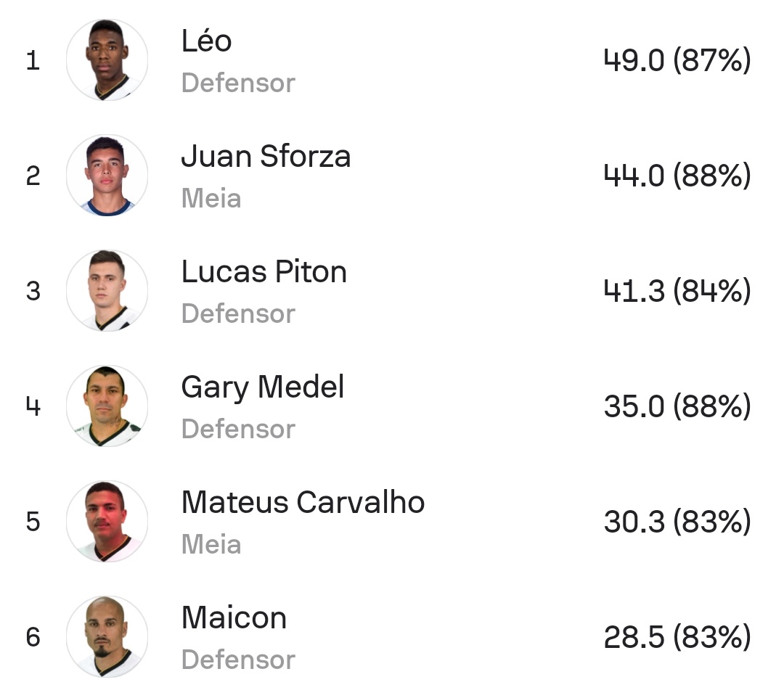The height and width of the screenshot is (698, 784).
Task: Open the profile picture beside Juan Sforza
Action: (107, 176)
